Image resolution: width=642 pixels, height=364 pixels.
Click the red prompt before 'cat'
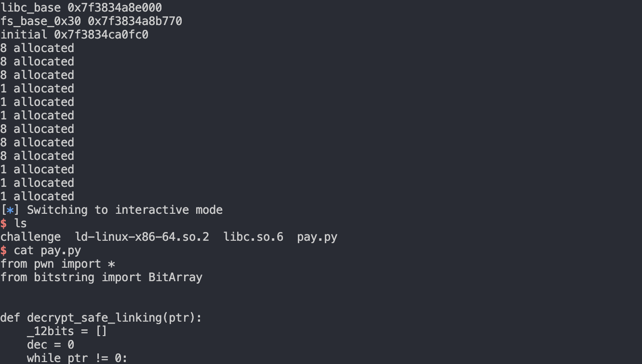[4, 250]
